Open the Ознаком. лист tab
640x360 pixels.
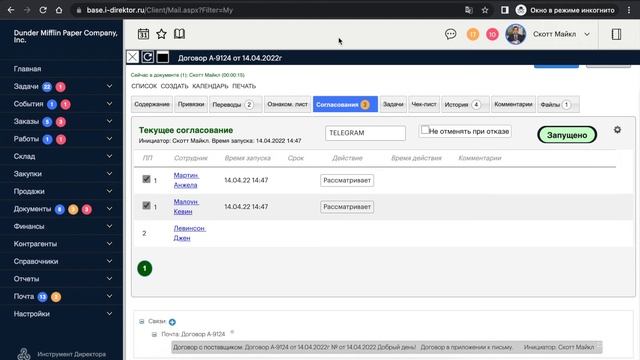[x=287, y=104]
